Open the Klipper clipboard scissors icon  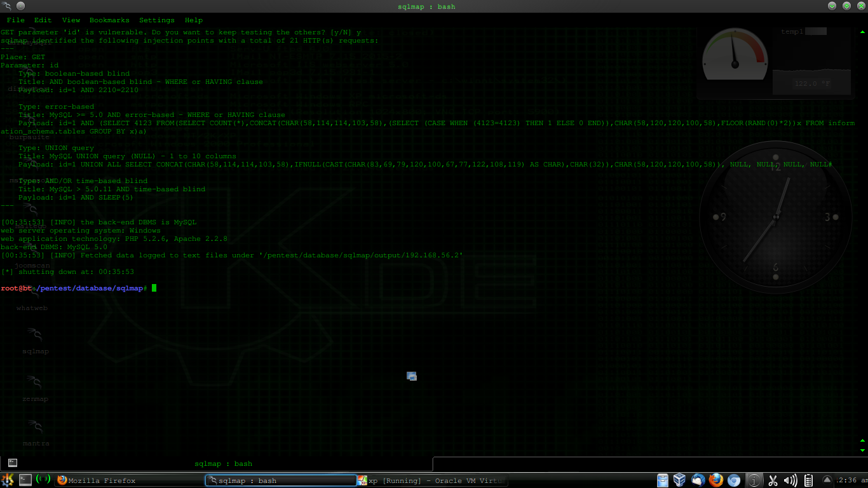pyautogui.click(x=773, y=480)
